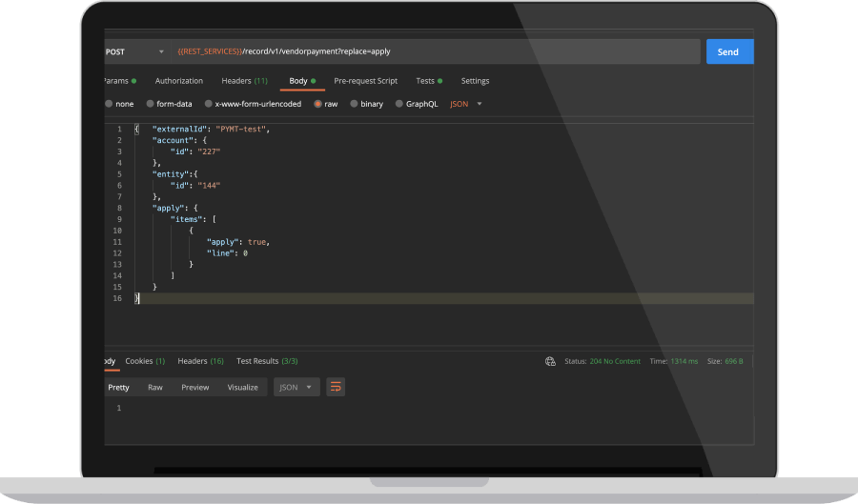This screenshot has height=504, width=858.
Task: Click the "externalId" line in body editor
Action: [x=212, y=130]
